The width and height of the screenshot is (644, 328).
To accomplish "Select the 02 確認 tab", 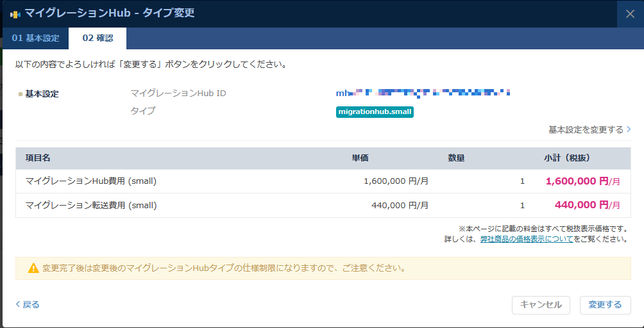I will point(97,38).
